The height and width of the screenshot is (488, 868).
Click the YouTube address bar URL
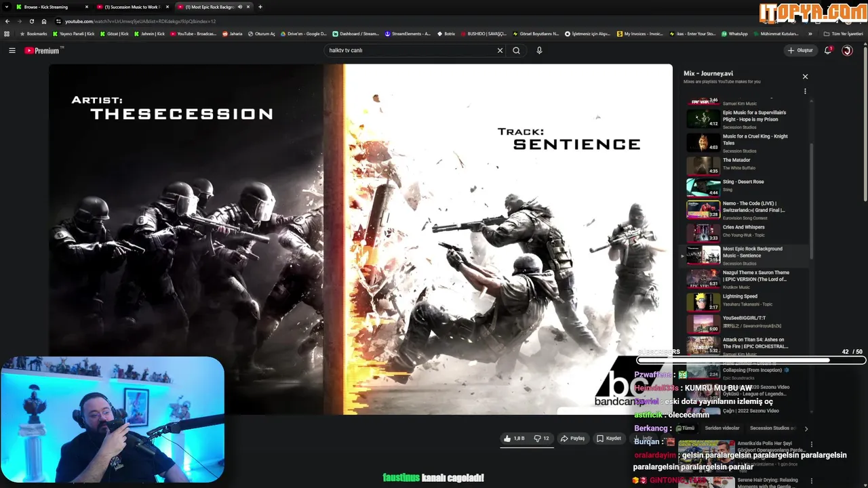tap(140, 21)
